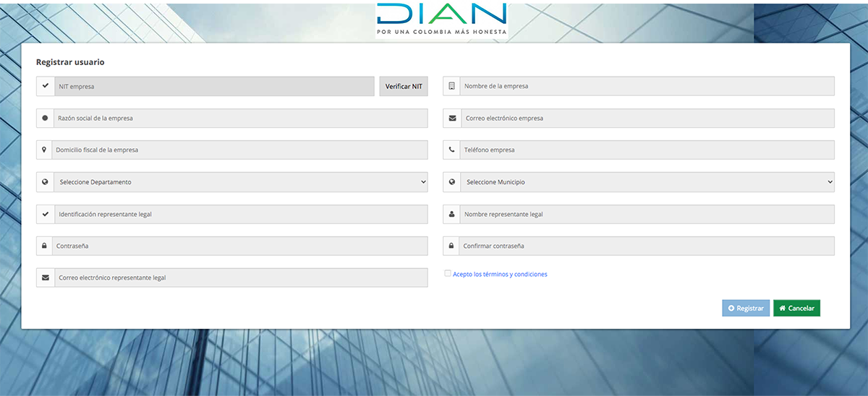Screen dimensions: 868x396
Task: Focus the Correo electrónico representante legal field
Action: coord(242,277)
